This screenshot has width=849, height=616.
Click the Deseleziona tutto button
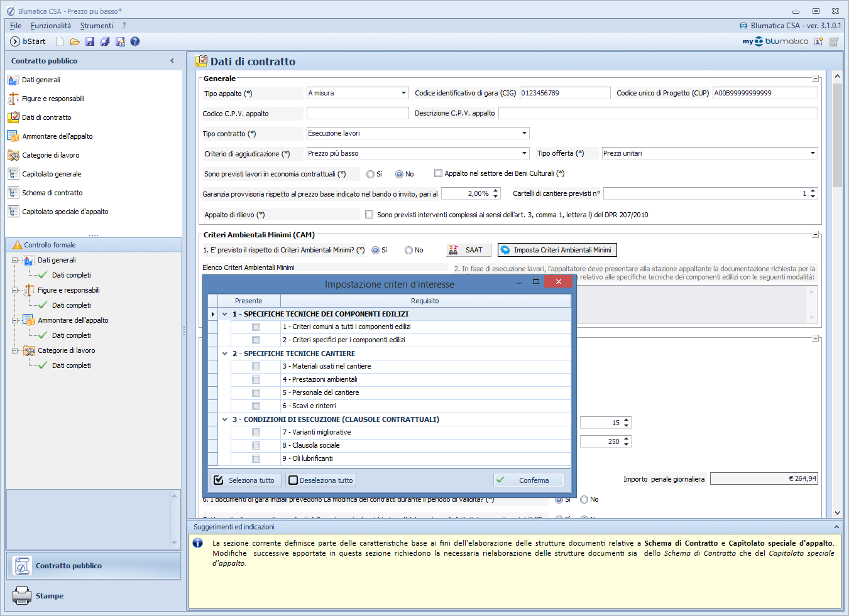click(320, 480)
